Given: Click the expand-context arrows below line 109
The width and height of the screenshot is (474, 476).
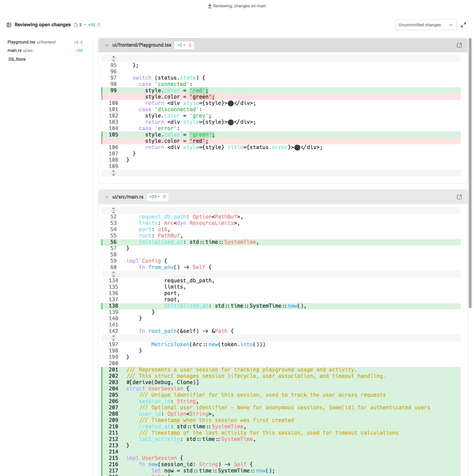Looking at the screenshot, I should tap(113, 173).
